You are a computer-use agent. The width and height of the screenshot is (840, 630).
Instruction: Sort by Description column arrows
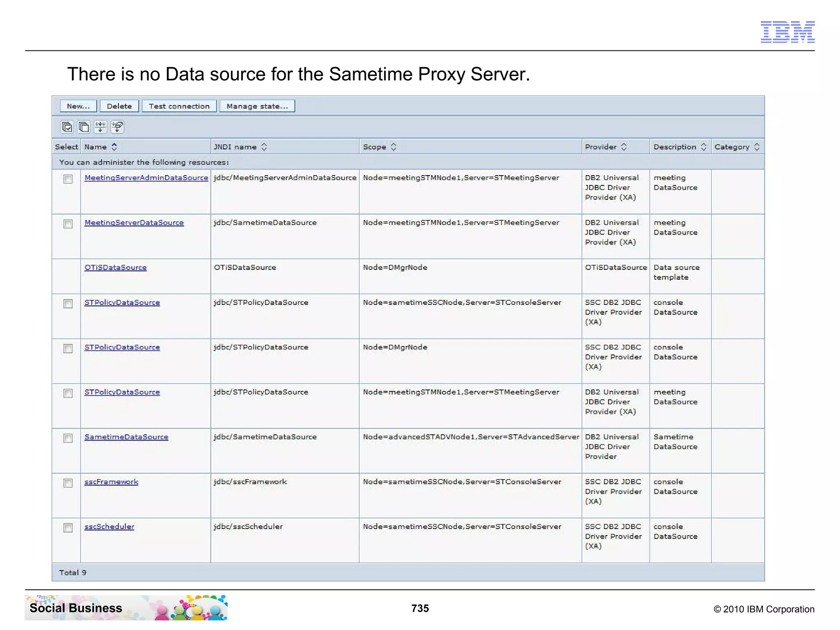click(703, 147)
